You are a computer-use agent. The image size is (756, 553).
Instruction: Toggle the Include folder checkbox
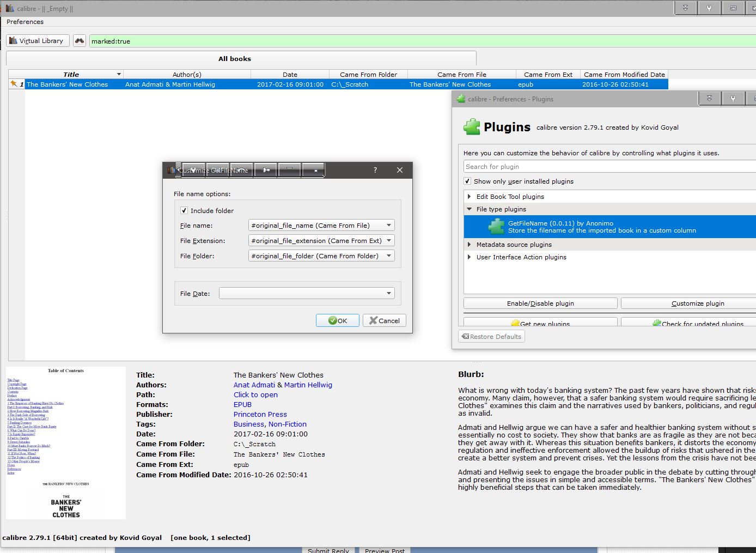[x=184, y=210]
